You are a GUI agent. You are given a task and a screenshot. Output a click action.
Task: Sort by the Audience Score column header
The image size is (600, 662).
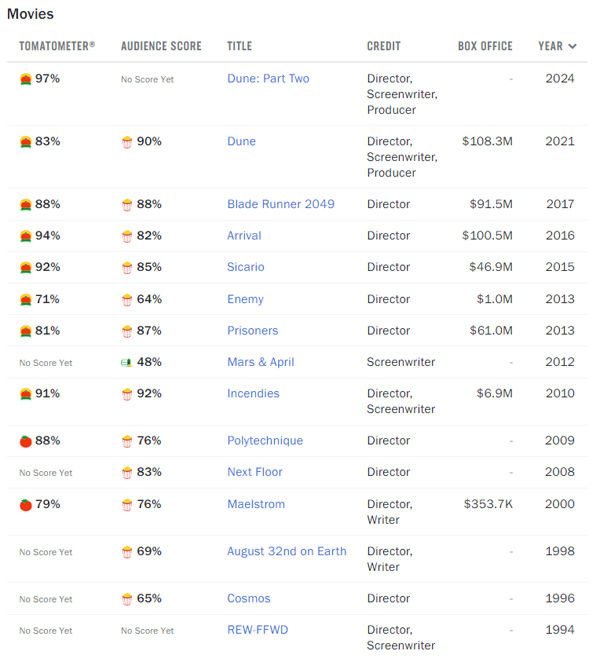click(x=161, y=46)
